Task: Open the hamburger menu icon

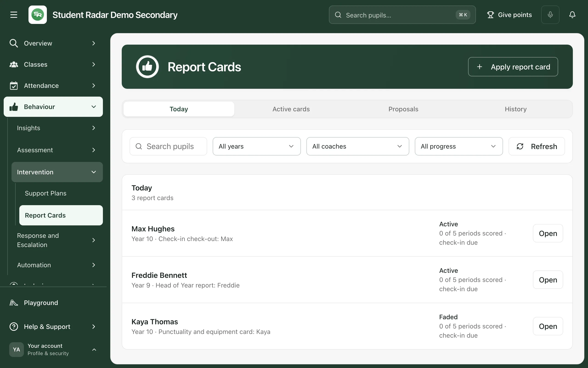Action: tap(14, 15)
